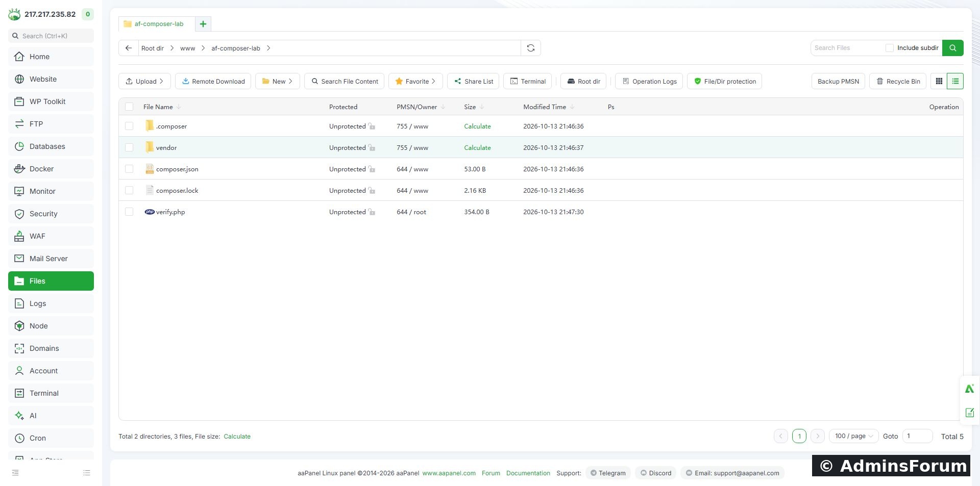Open the 100 / page selector
Image resolution: width=980 pixels, height=486 pixels.
pyautogui.click(x=853, y=436)
